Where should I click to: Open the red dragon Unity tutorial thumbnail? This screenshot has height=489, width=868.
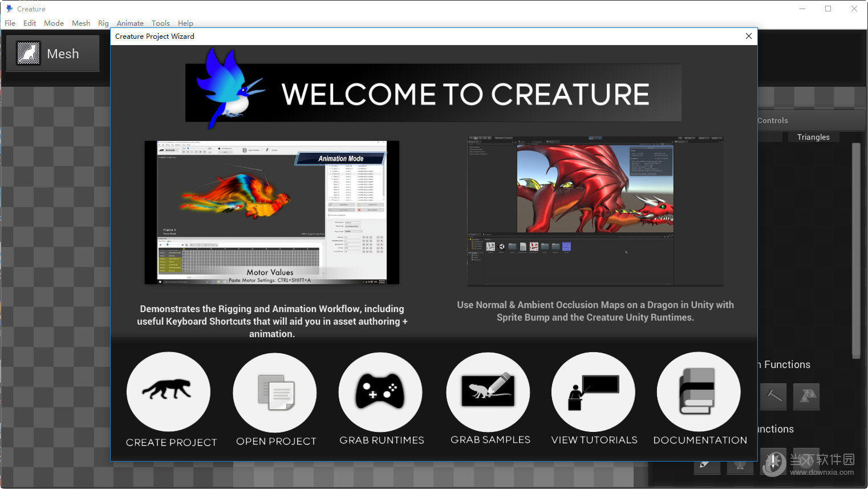[x=595, y=211]
